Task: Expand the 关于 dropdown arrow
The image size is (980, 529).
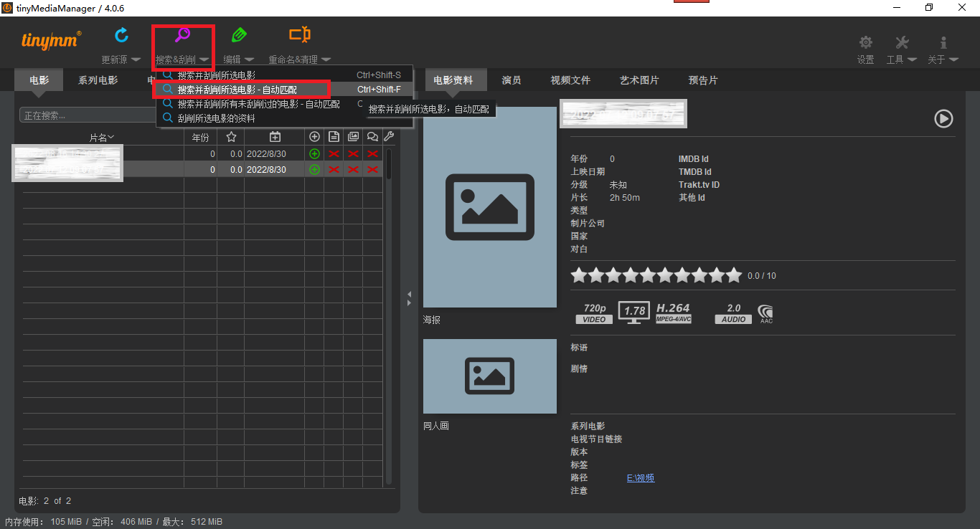Action: [953, 59]
